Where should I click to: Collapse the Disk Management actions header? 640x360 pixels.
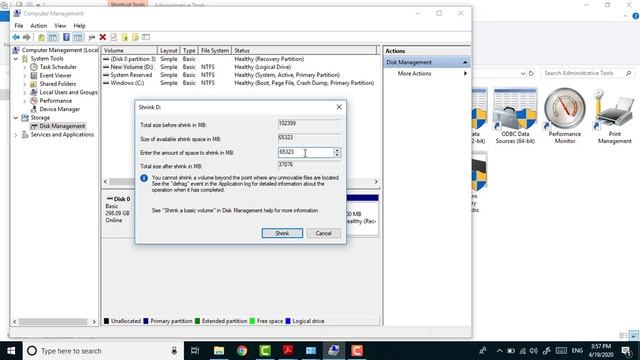[465, 62]
